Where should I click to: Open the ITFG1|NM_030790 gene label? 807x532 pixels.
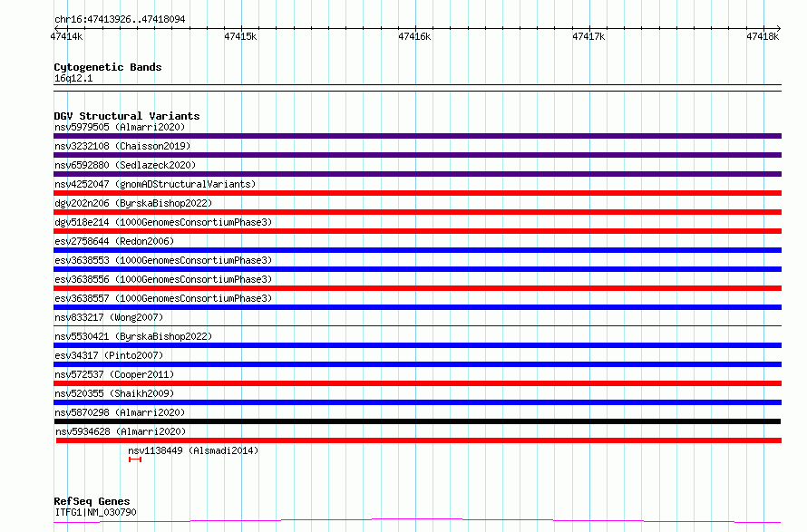click(96, 512)
